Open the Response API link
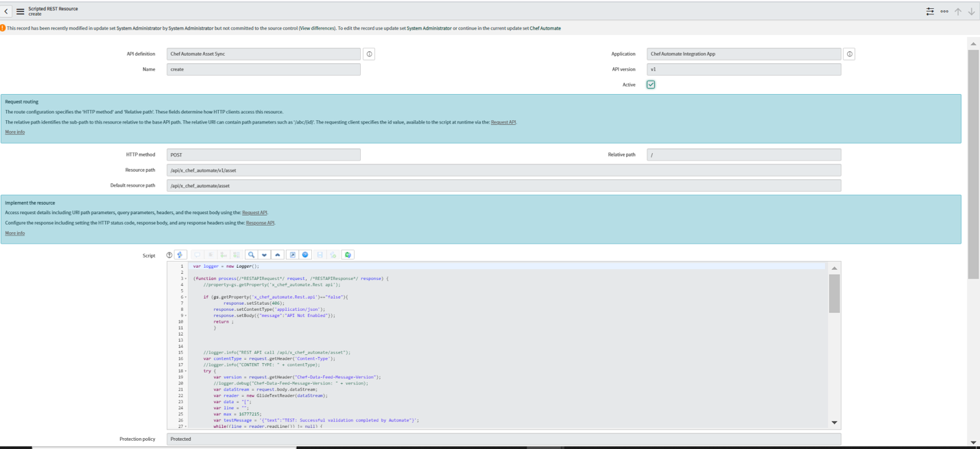Viewport: 980px width, 449px height. [260, 223]
